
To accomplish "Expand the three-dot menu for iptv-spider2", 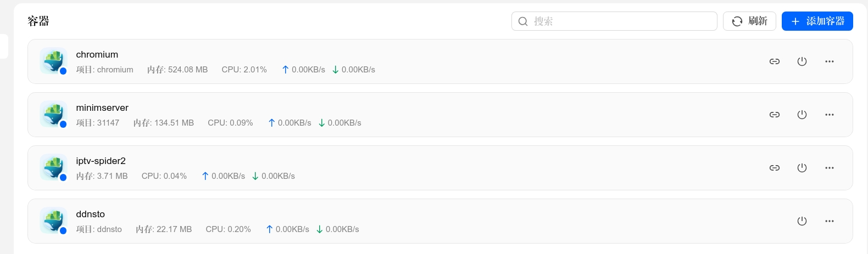I will (x=830, y=168).
